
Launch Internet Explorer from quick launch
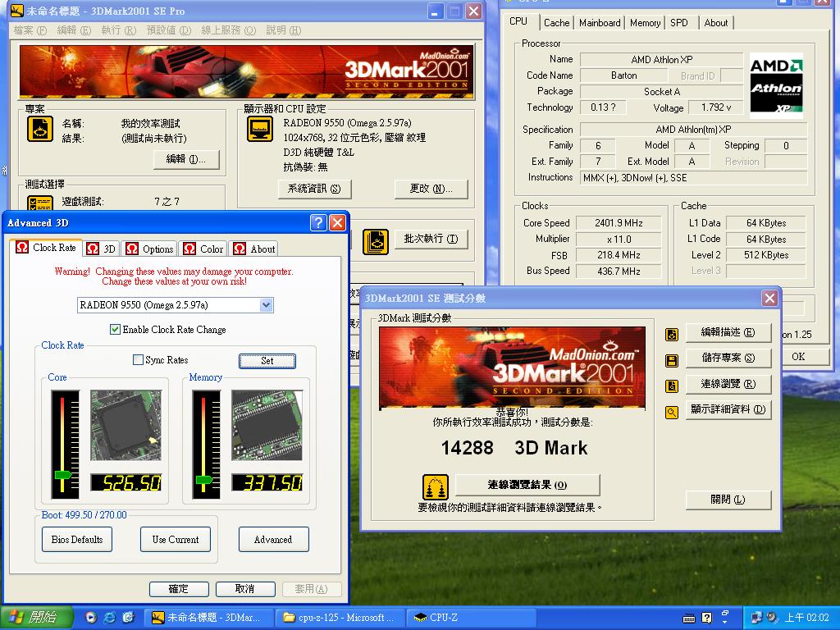(x=109, y=618)
